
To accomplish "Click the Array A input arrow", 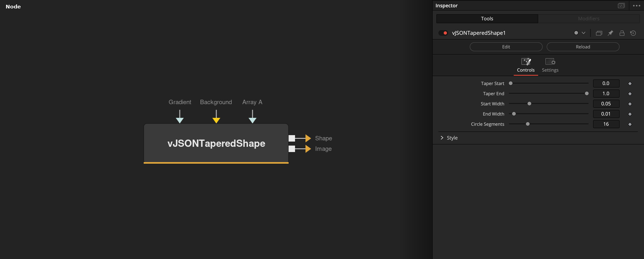I will (x=252, y=117).
